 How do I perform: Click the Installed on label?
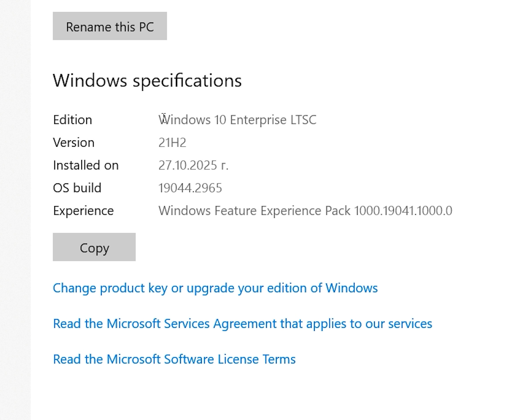click(x=86, y=165)
